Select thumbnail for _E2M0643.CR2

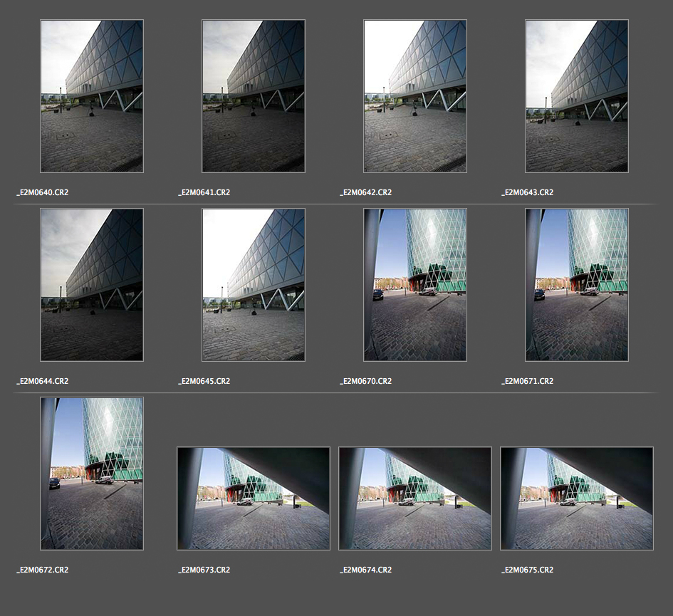(577, 96)
